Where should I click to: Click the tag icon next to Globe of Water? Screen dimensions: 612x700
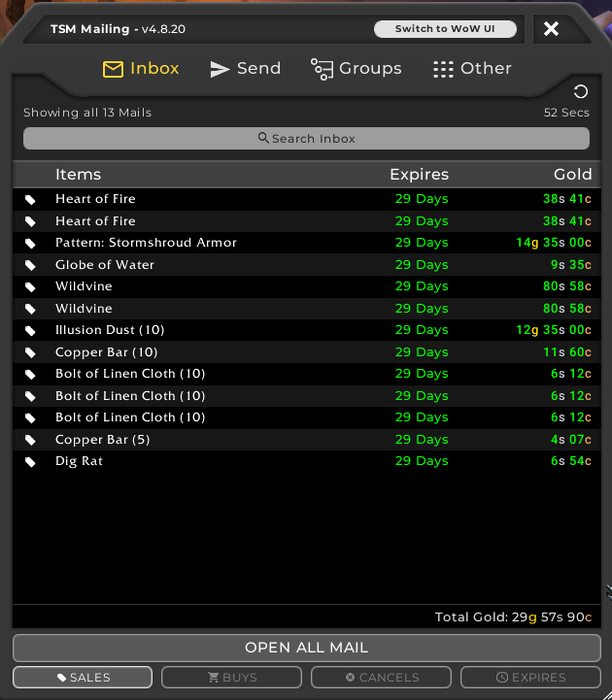[x=30, y=265]
